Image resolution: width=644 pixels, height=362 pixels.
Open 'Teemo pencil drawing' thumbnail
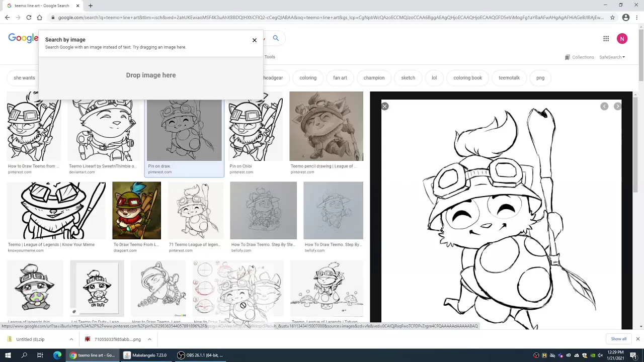point(326,126)
